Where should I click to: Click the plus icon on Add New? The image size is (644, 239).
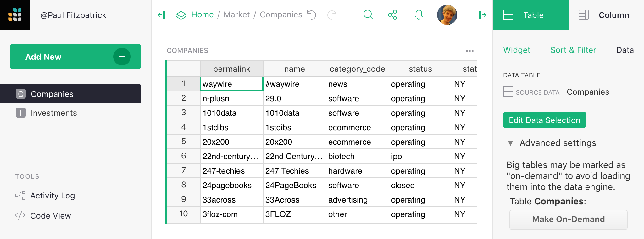pyautogui.click(x=122, y=57)
